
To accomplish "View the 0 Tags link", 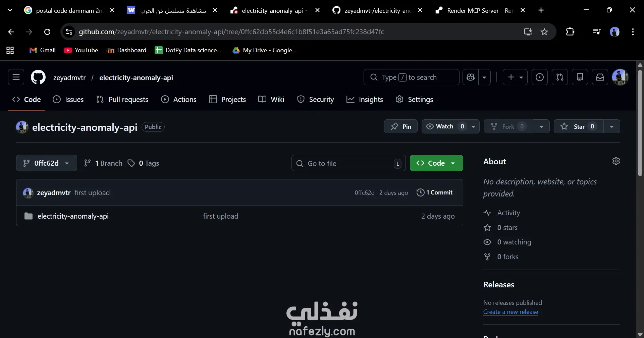I will (144, 163).
